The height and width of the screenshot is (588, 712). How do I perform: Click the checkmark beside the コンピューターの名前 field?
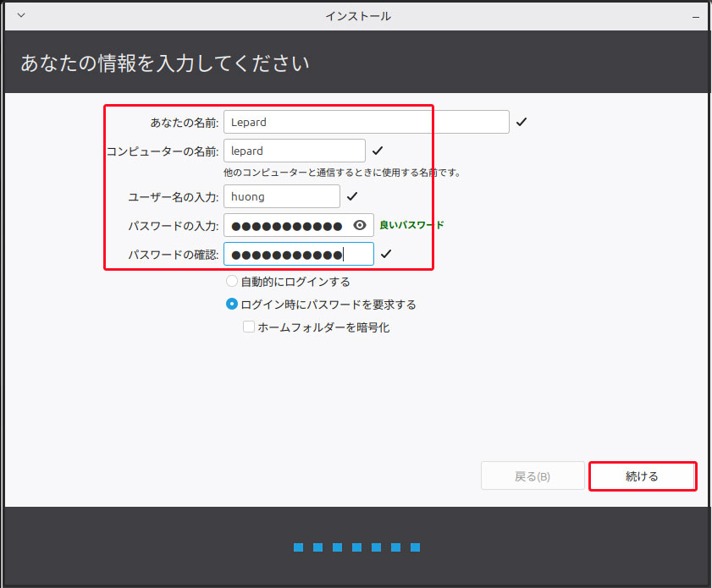point(378,151)
